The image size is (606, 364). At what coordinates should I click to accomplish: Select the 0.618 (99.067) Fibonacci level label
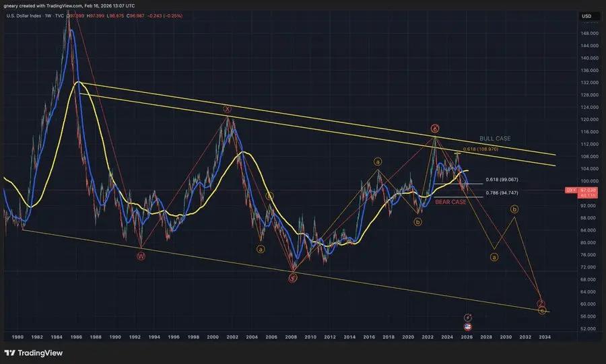501,180
